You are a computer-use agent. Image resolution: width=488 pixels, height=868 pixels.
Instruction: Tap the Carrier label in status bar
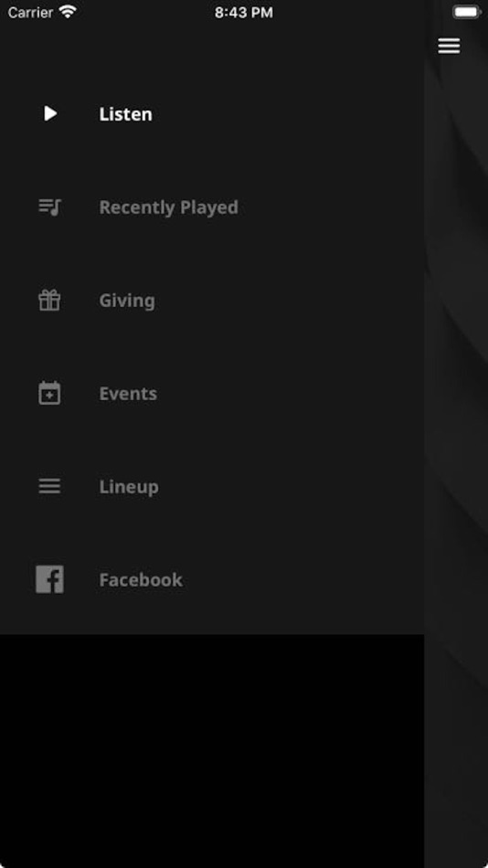coord(30,12)
